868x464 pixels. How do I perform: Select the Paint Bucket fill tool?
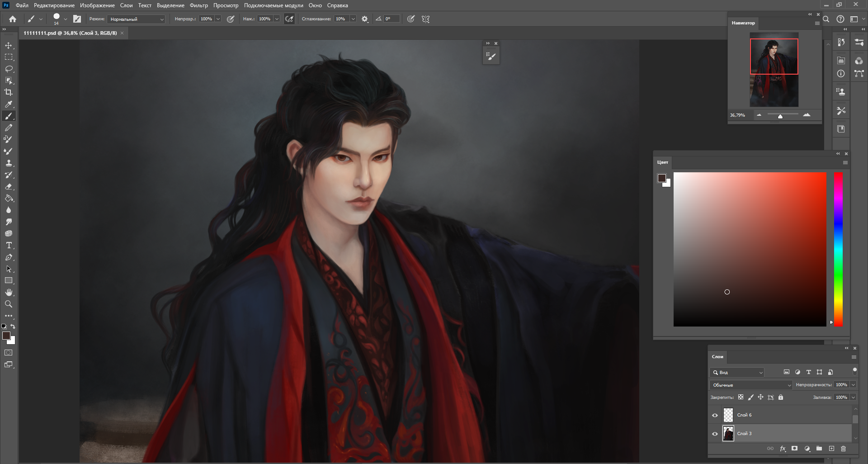(9, 198)
